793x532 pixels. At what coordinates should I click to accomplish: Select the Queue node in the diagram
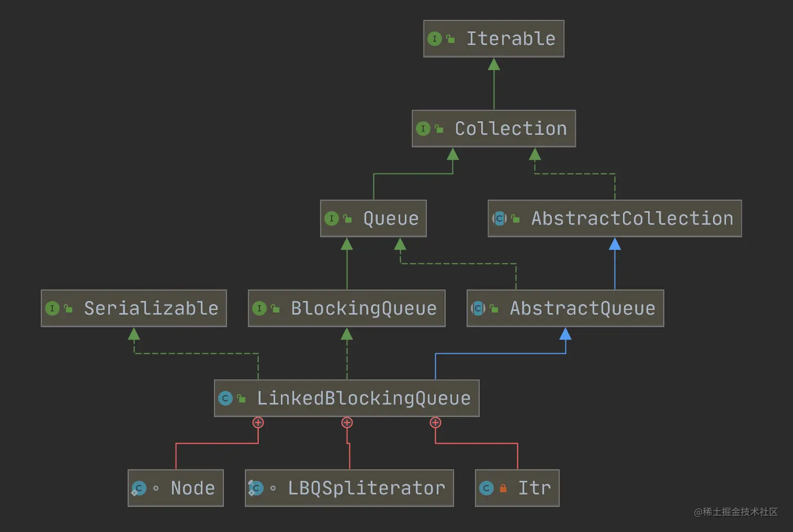[390, 219]
